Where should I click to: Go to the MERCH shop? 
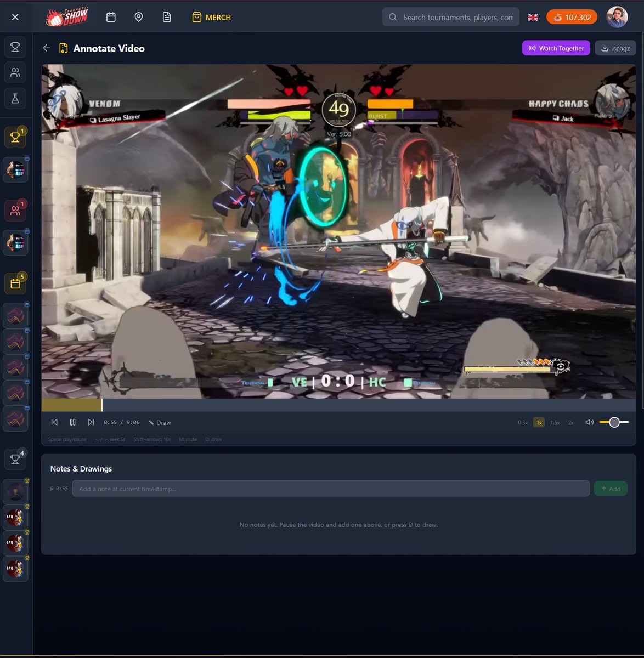click(x=211, y=17)
